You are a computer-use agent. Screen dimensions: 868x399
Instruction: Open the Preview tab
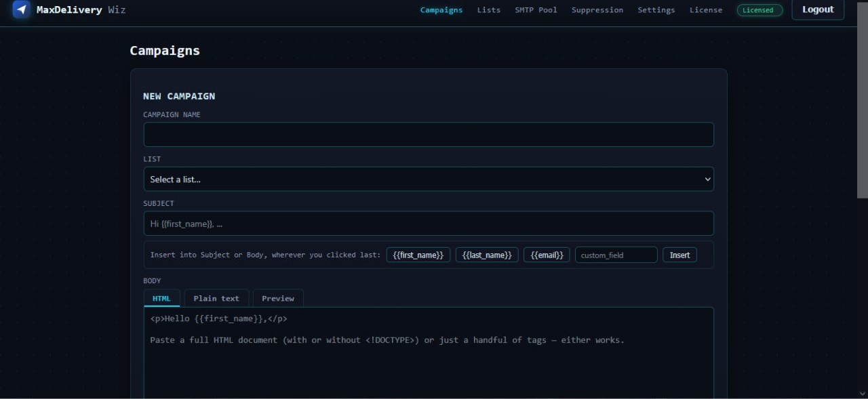[x=278, y=298]
